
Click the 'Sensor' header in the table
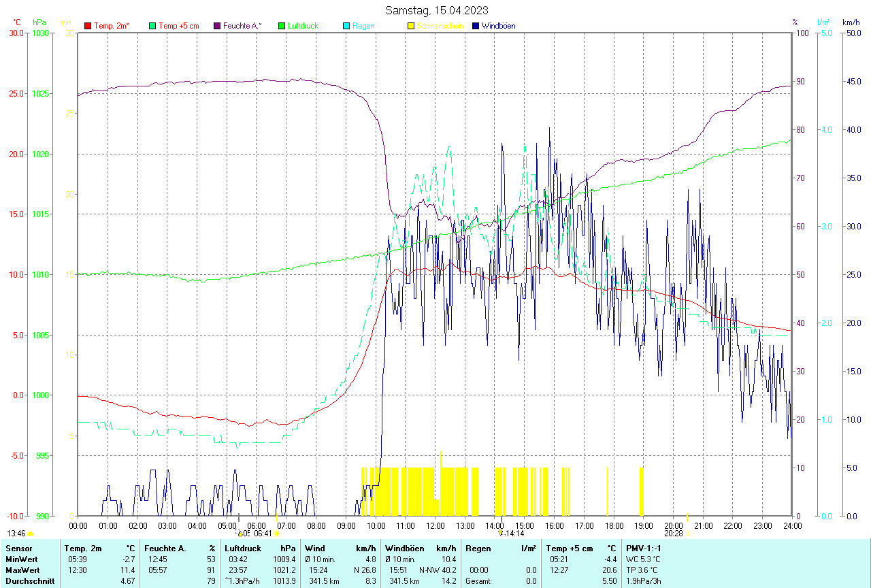point(18,548)
